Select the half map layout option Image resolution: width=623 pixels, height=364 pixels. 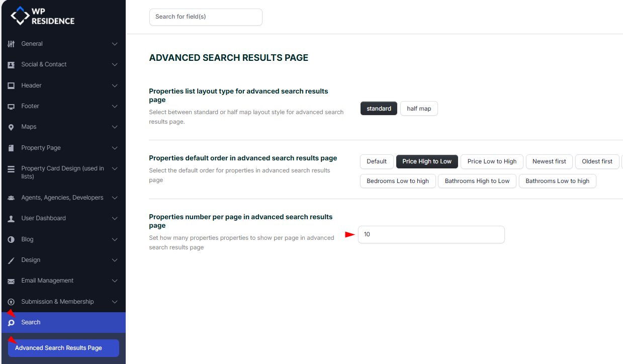(x=419, y=109)
